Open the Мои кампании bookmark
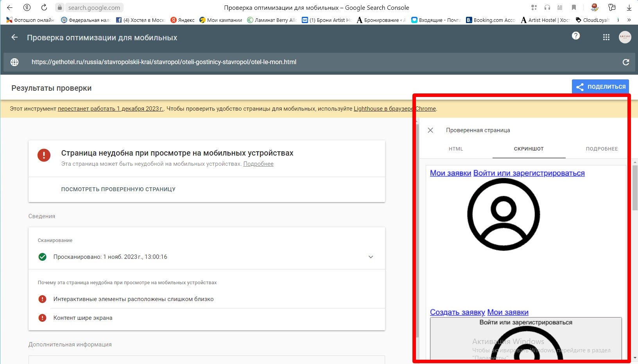 tap(221, 20)
